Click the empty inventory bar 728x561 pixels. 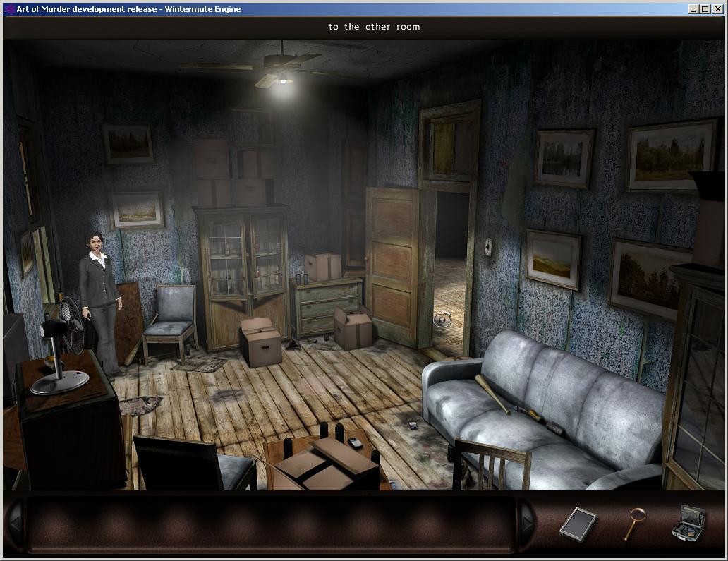(271, 524)
